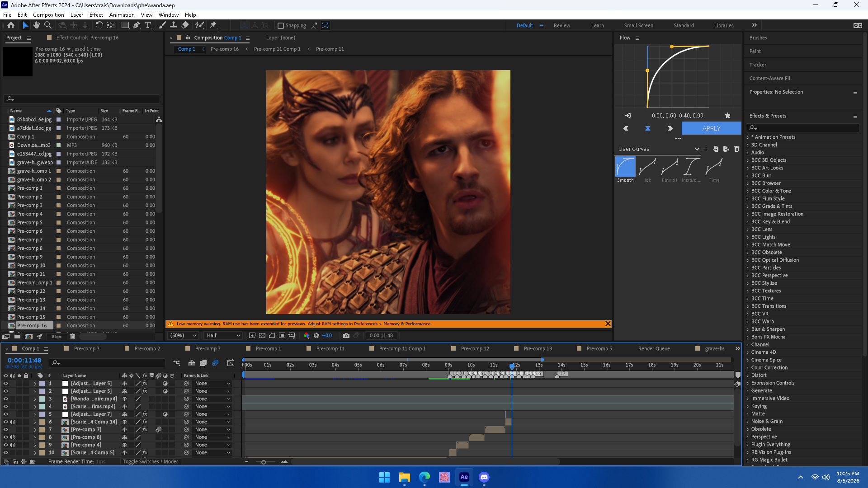
Task: Switch to the Pre-comp 7 timeline tab
Action: 208,348
